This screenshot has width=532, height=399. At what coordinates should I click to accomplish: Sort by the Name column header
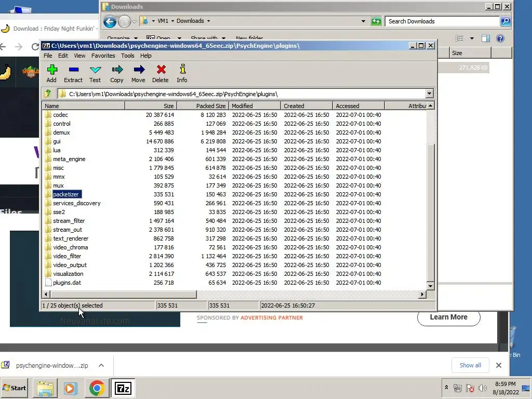click(x=84, y=106)
